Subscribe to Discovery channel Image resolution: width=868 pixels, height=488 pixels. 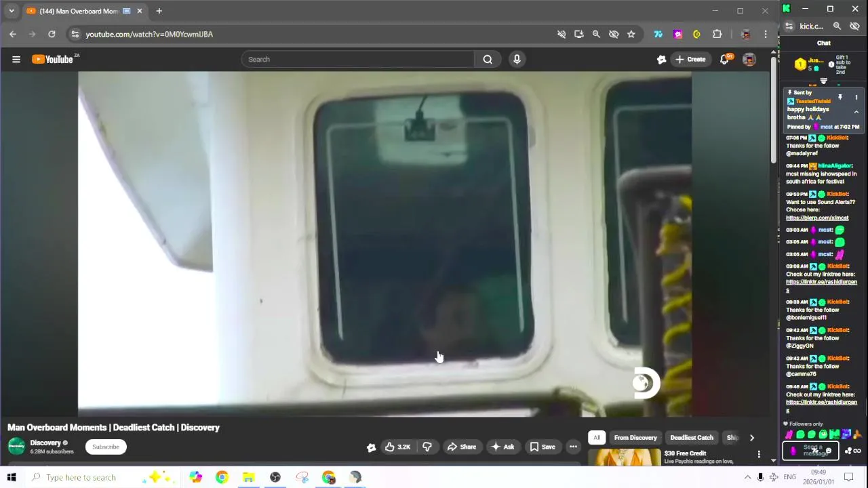pyautogui.click(x=106, y=447)
